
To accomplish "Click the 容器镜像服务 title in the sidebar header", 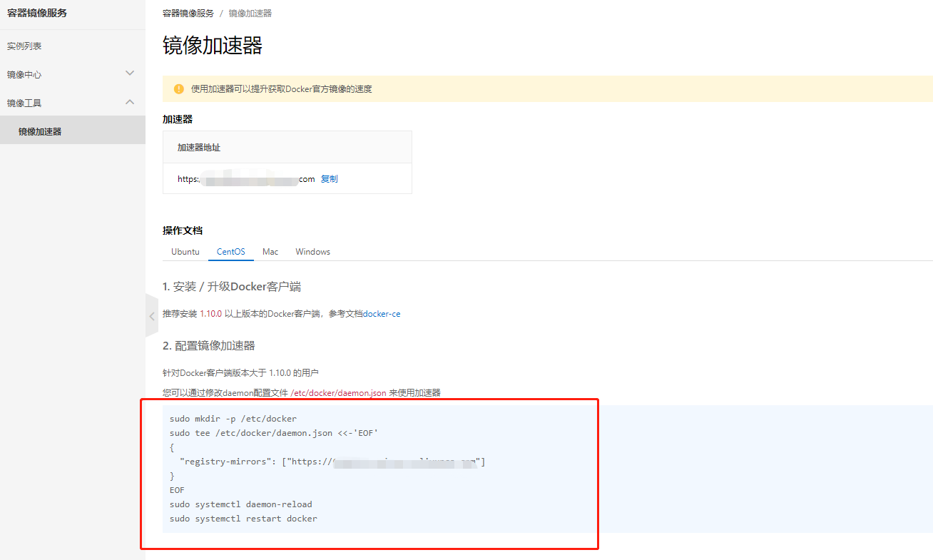I will pos(36,12).
